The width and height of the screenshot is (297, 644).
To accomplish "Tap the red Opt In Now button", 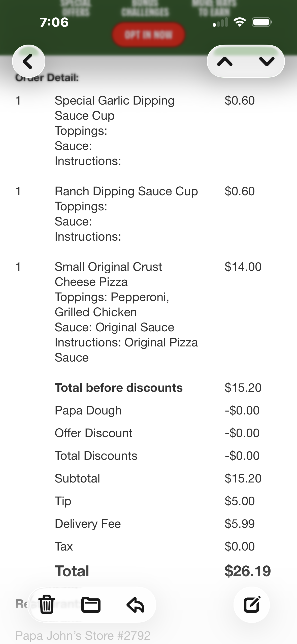I will point(149,35).
